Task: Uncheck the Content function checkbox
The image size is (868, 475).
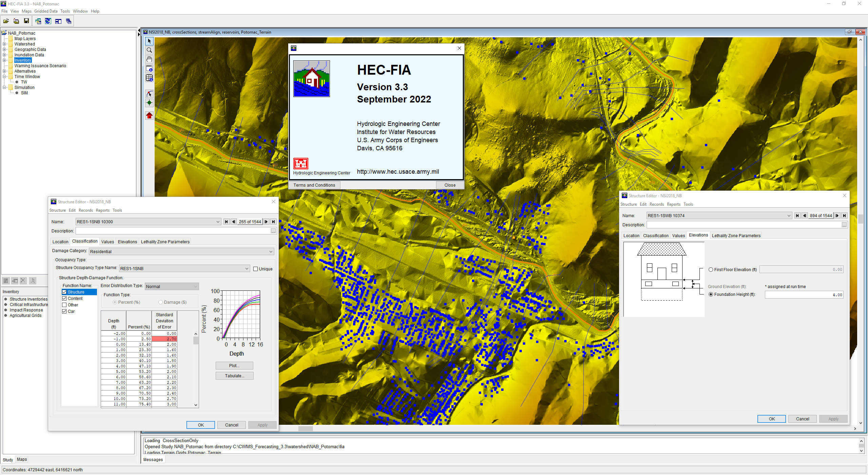Action: coord(64,298)
